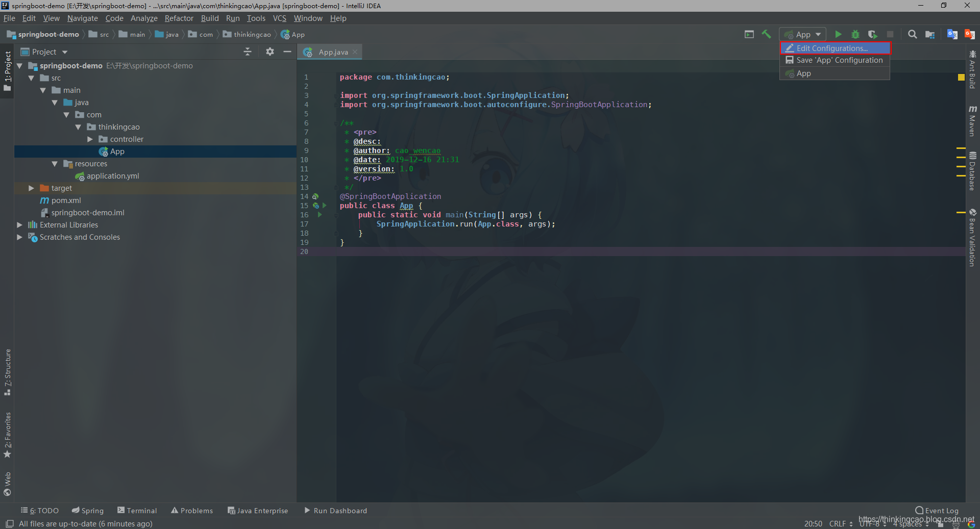980x529 pixels.
Task: Click the orange Google Translate icon
Action: (969, 34)
